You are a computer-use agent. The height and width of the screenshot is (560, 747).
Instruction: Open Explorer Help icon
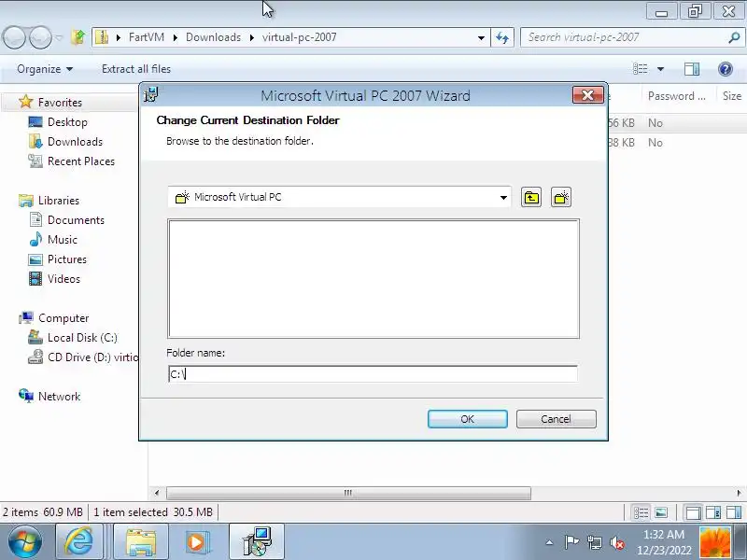coord(726,69)
